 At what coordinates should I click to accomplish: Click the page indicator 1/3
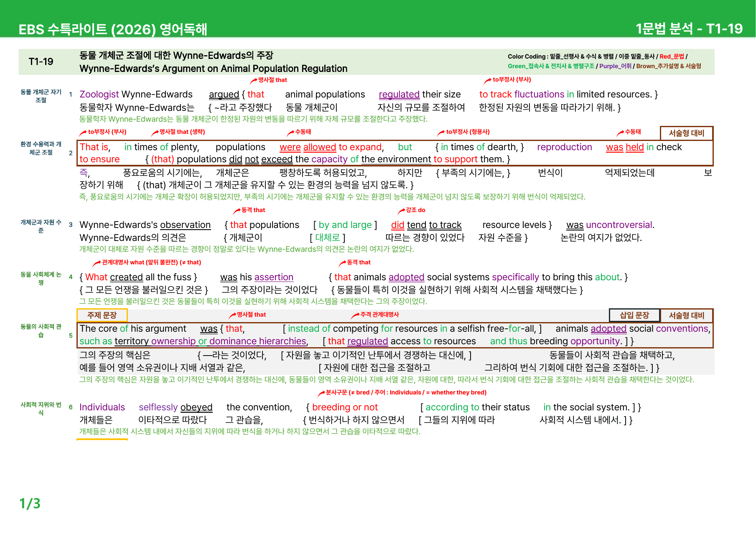(x=30, y=503)
